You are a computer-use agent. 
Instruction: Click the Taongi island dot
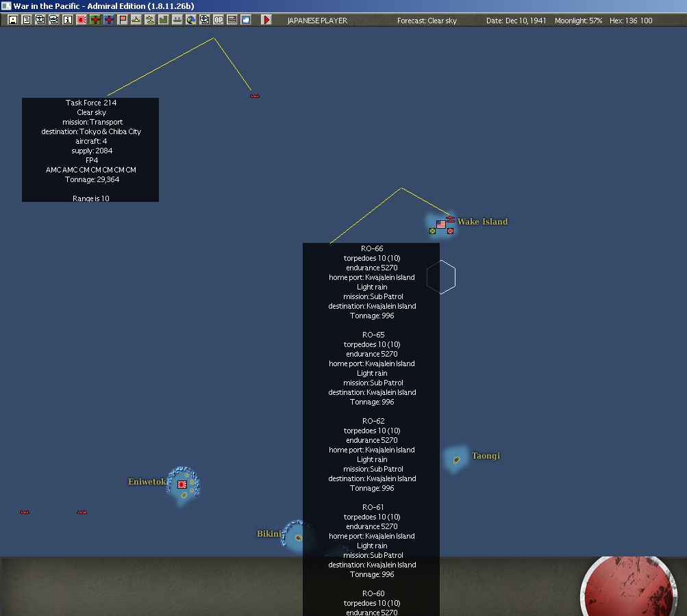(x=456, y=460)
